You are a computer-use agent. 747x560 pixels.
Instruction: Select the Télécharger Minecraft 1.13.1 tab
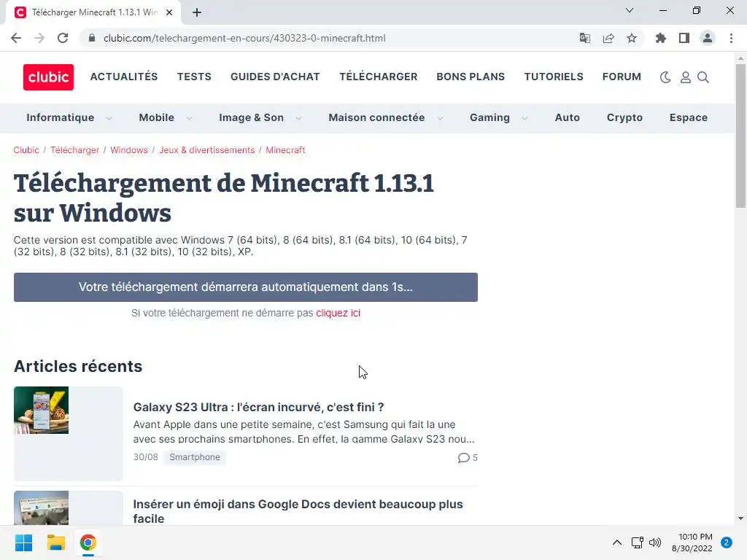[94, 12]
